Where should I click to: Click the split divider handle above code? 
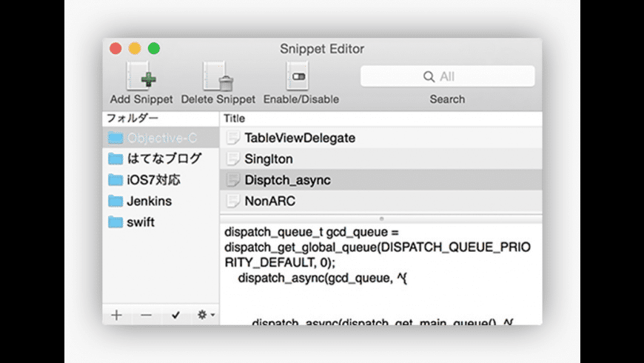(x=381, y=218)
